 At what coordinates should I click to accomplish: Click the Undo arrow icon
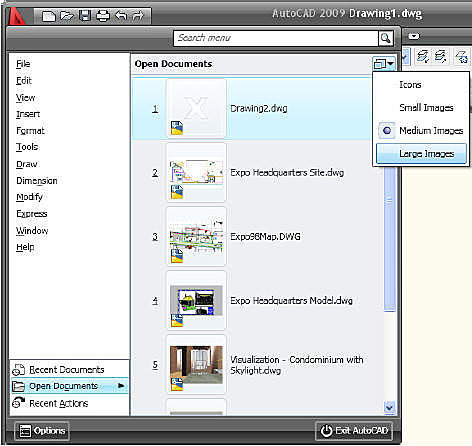tap(121, 15)
